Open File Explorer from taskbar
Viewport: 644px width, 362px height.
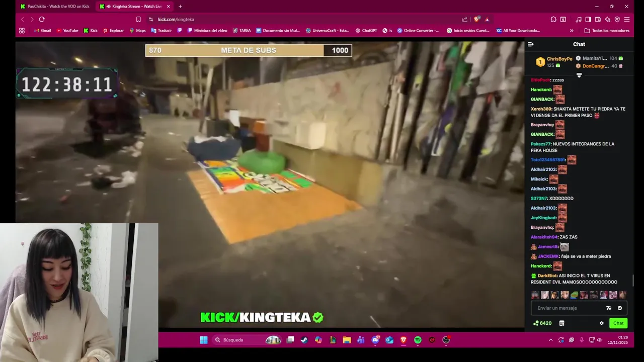tap(347, 340)
